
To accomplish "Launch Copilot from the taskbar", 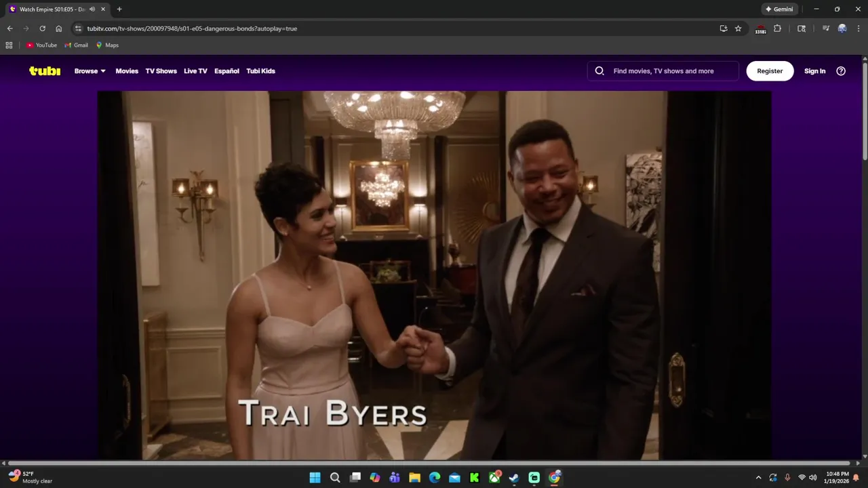I will pos(375,478).
